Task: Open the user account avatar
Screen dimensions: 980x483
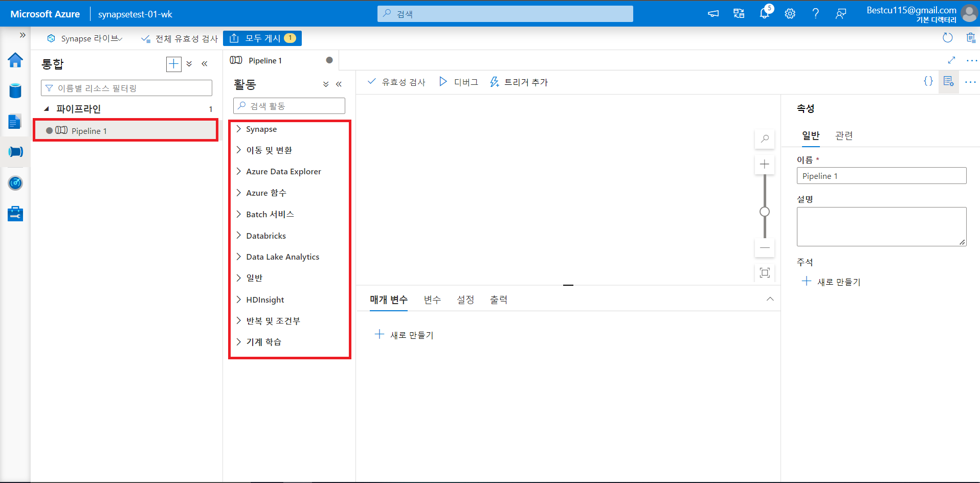Action: pos(969,14)
